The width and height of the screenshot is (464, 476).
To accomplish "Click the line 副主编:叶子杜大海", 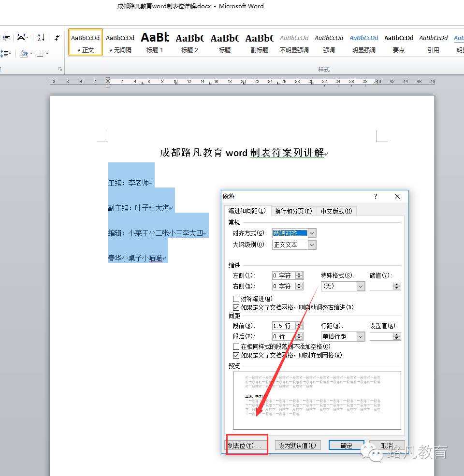I will tap(138, 208).
